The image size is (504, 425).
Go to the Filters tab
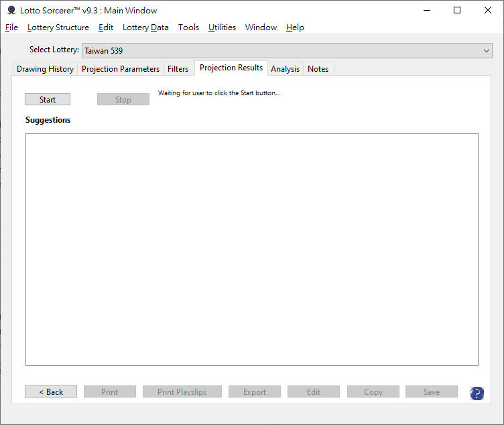pyautogui.click(x=178, y=69)
